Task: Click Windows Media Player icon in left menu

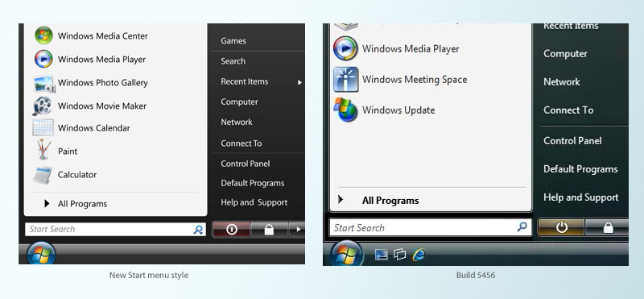Action: [43, 59]
